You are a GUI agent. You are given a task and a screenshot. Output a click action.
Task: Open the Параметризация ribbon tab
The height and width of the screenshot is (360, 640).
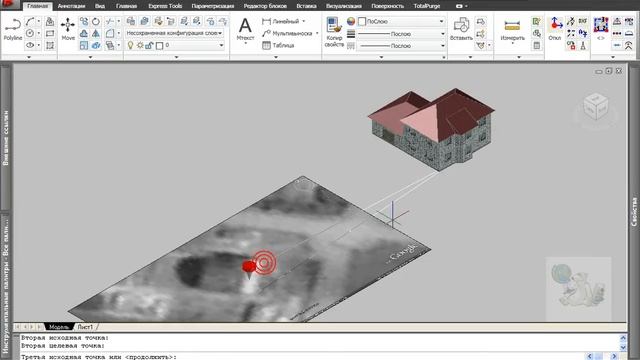(x=213, y=6)
